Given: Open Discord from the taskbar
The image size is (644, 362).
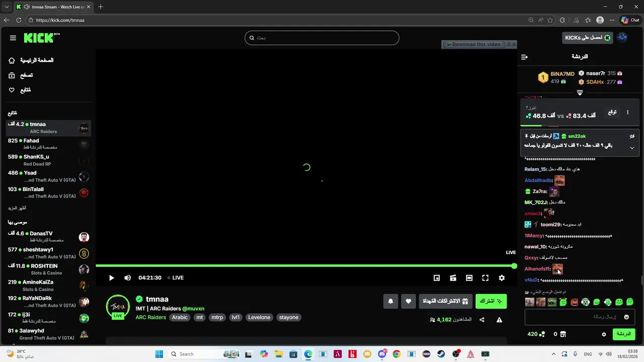Looking at the screenshot, I should click(382, 354).
